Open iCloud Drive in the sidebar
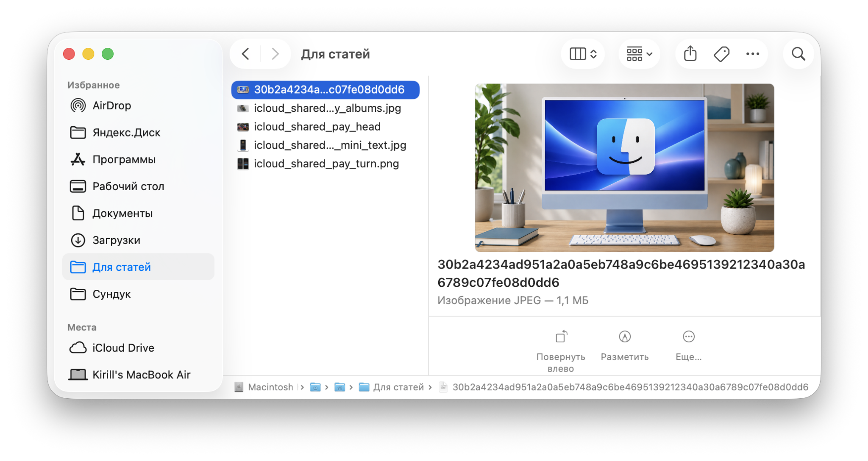868x461 pixels. 138,348
